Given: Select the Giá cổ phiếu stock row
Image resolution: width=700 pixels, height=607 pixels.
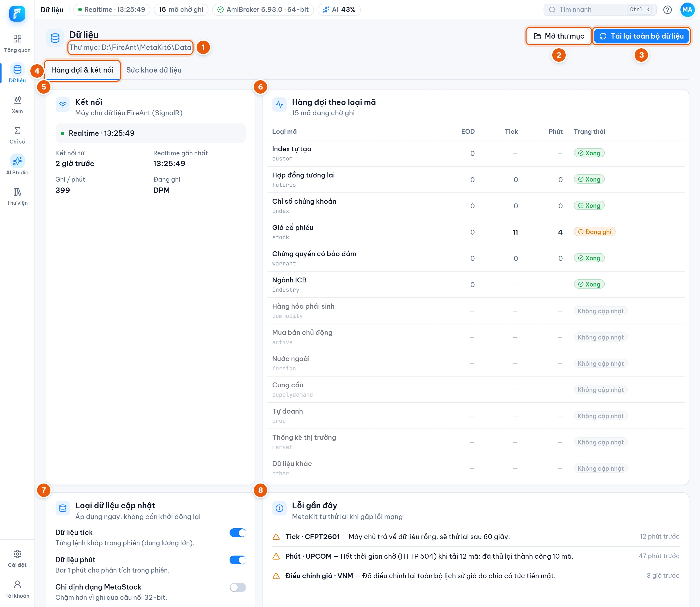Looking at the screenshot, I should click(476, 232).
